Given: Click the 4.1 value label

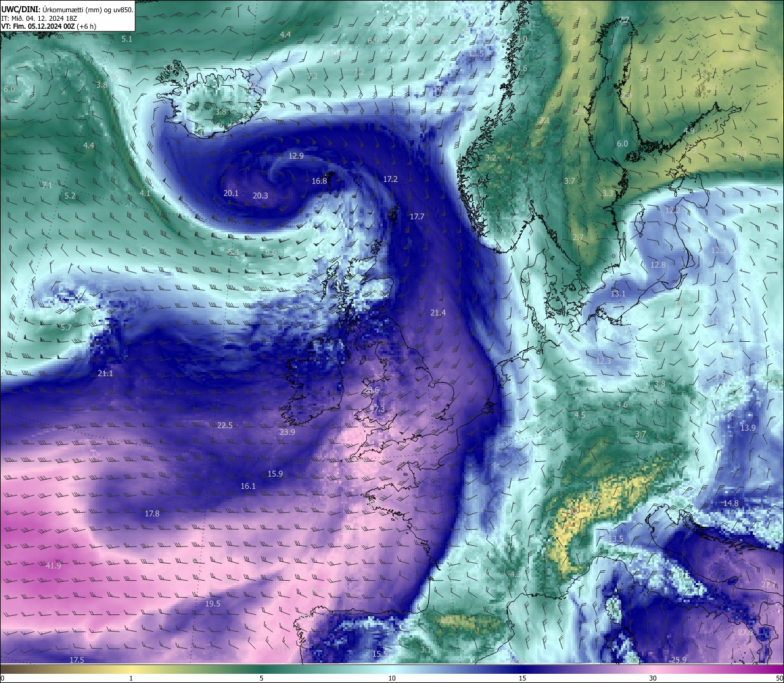Looking at the screenshot, I should tap(145, 193).
